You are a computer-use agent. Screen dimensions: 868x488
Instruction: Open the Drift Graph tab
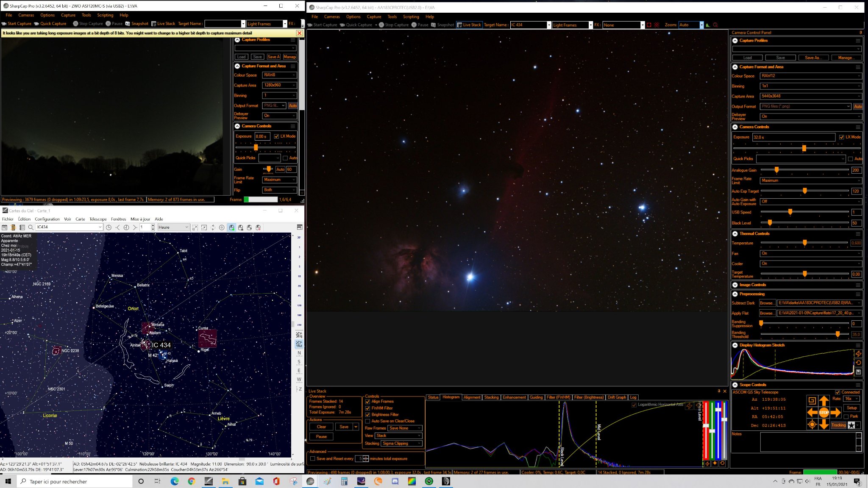tap(617, 397)
